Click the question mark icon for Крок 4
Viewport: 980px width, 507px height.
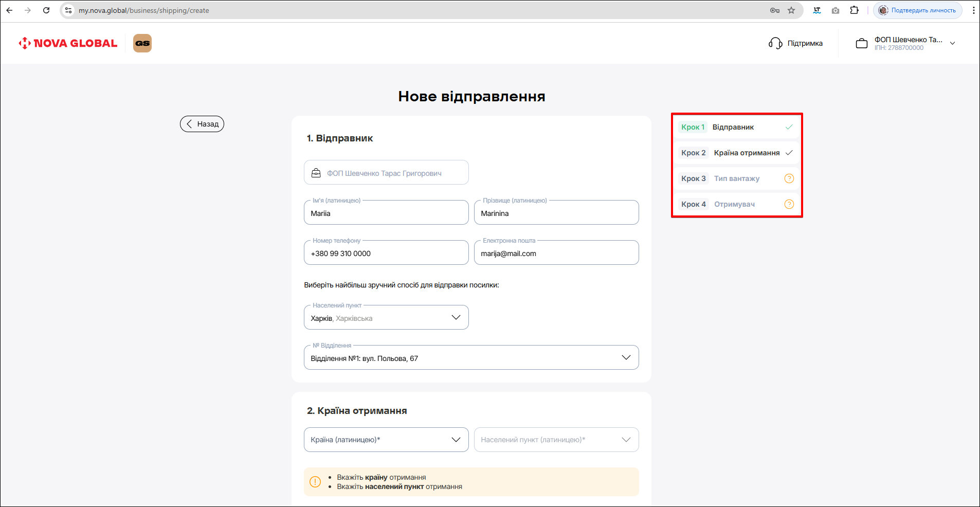pos(789,204)
